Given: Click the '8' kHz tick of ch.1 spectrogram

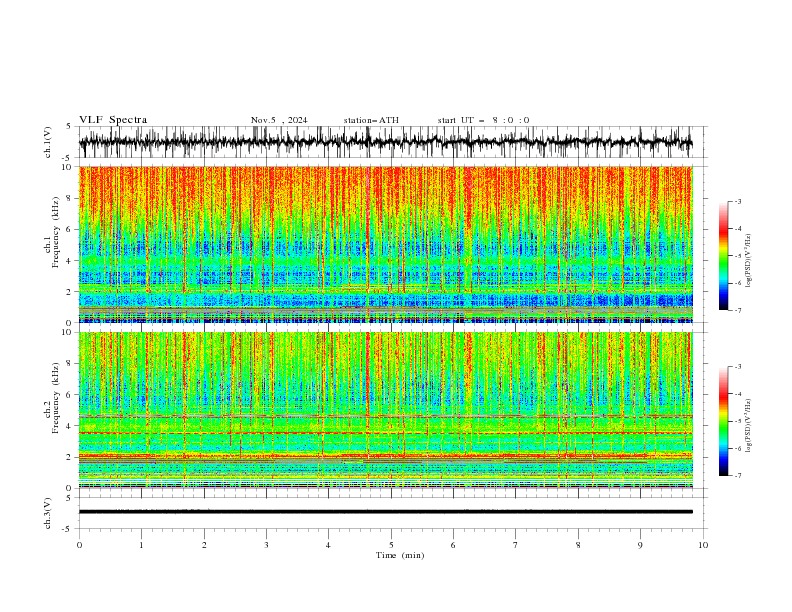Looking at the screenshot, I should coord(70,198).
